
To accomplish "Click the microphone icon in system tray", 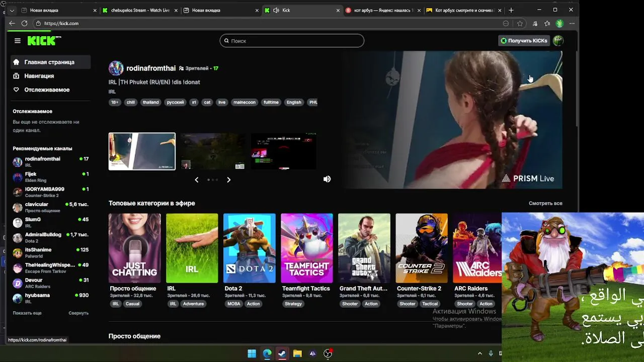I will [x=491, y=353].
